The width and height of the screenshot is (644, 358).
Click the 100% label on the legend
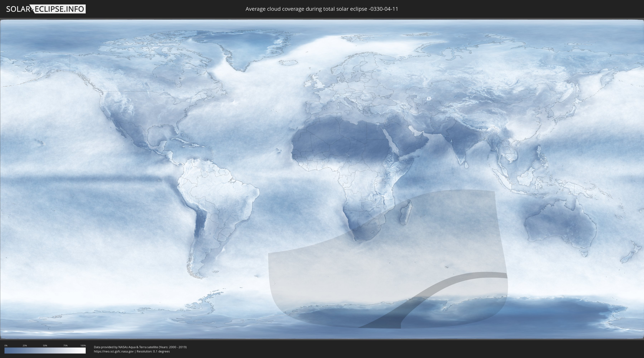point(83,345)
